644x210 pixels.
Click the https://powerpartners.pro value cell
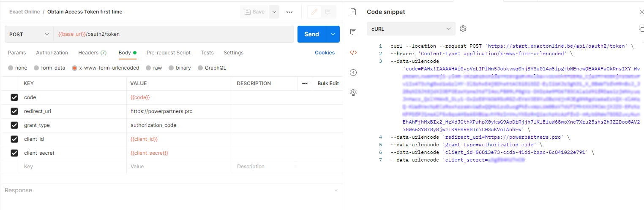(x=180, y=111)
